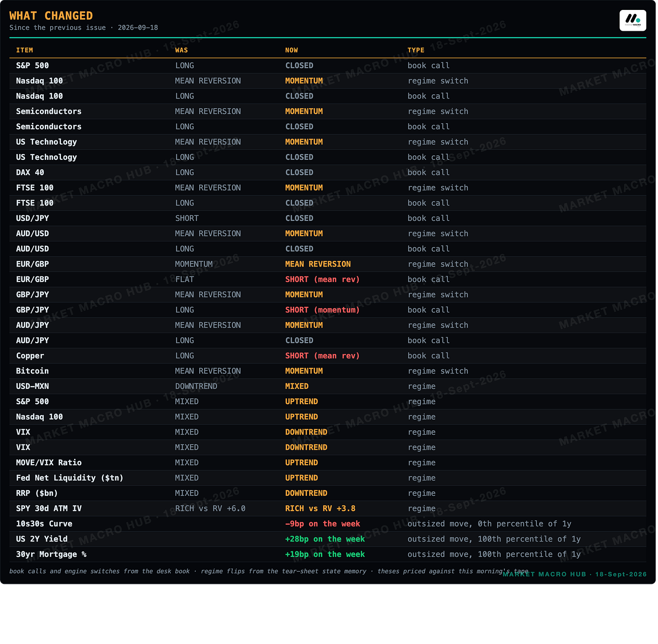Viewport: 658px width, 644px height.
Task: Click the orange MEAN REVERSION in EUR/GBP row
Action: pos(318,264)
